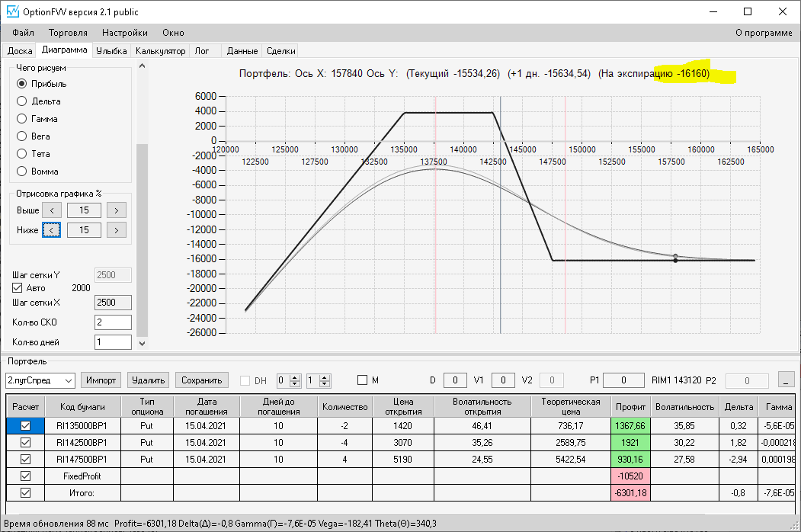
Task: Click the Сохранить button
Action: [x=202, y=380]
